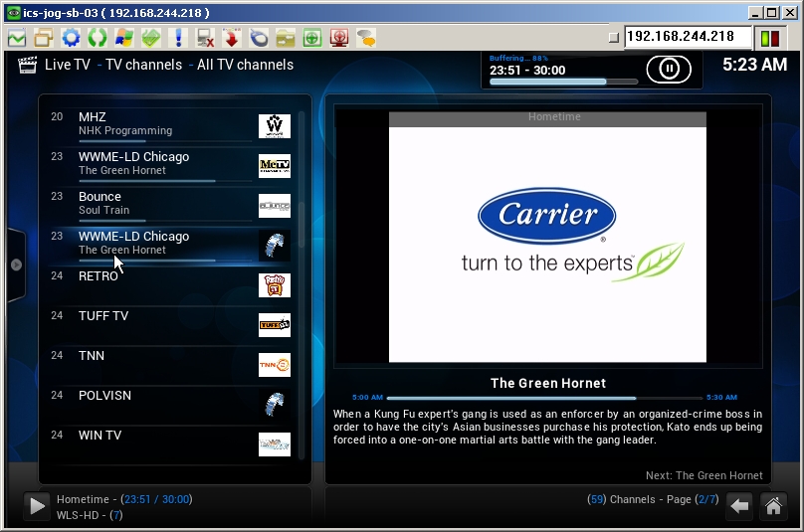Click the "All TV channels" breadcrumb text
This screenshot has height=532, width=804.
pyautogui.click(x=245, y=65)
